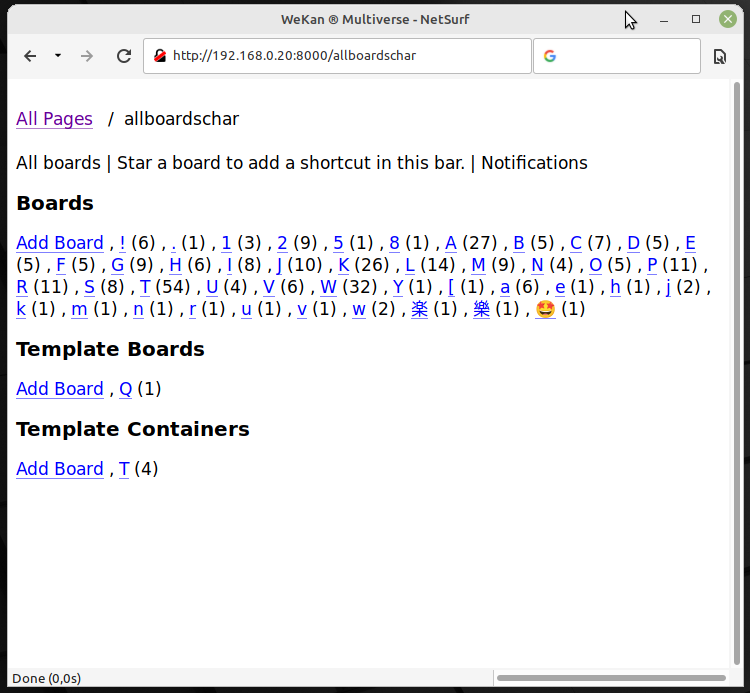Open boards starting with uppercase K
The width and height of the screenshot is (750, 693).
tap(343, 264)
